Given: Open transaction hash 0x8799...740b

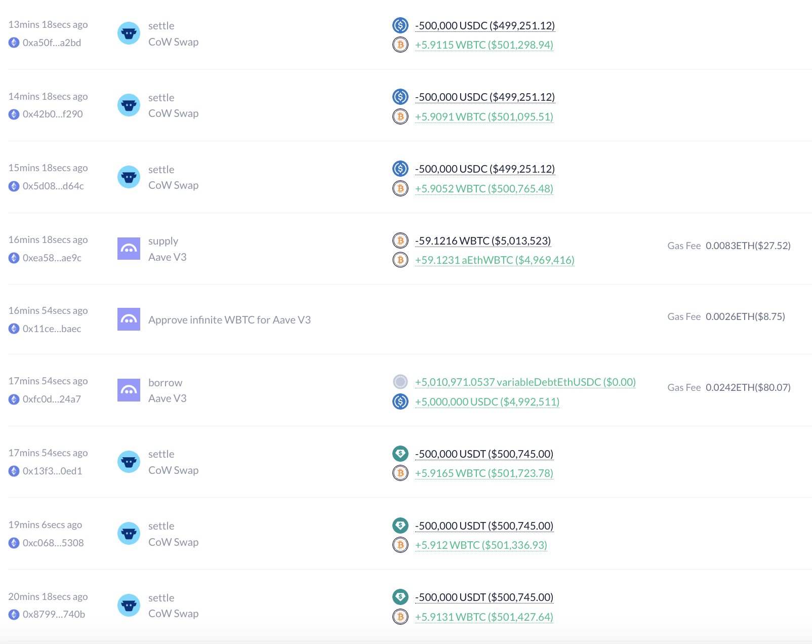Looking at the screenshot, I should (54, 614).
